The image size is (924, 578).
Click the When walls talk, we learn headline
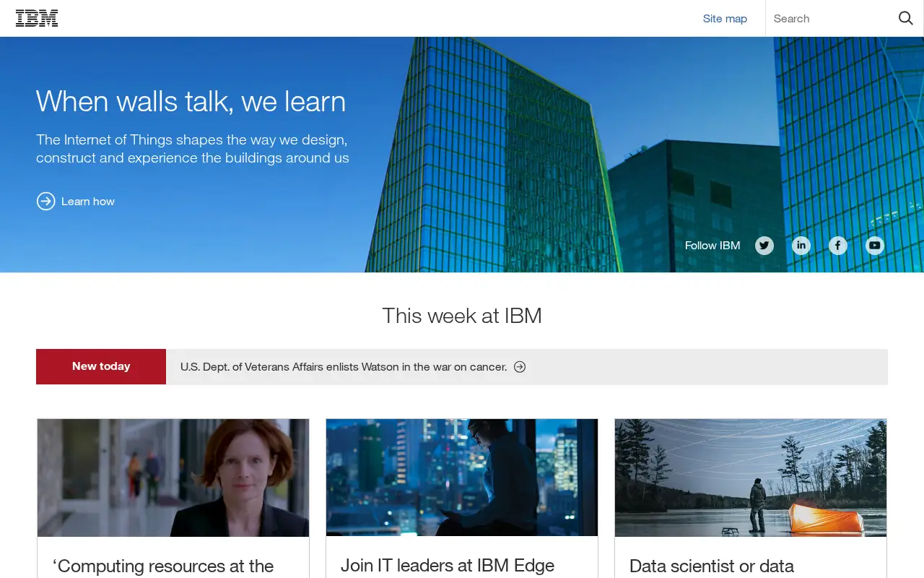point(191,101)
